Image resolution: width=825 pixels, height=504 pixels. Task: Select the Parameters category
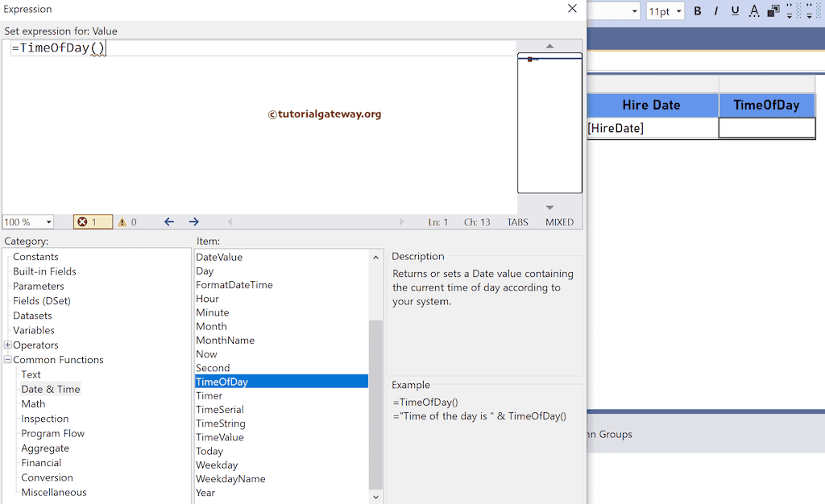[39, 286]
